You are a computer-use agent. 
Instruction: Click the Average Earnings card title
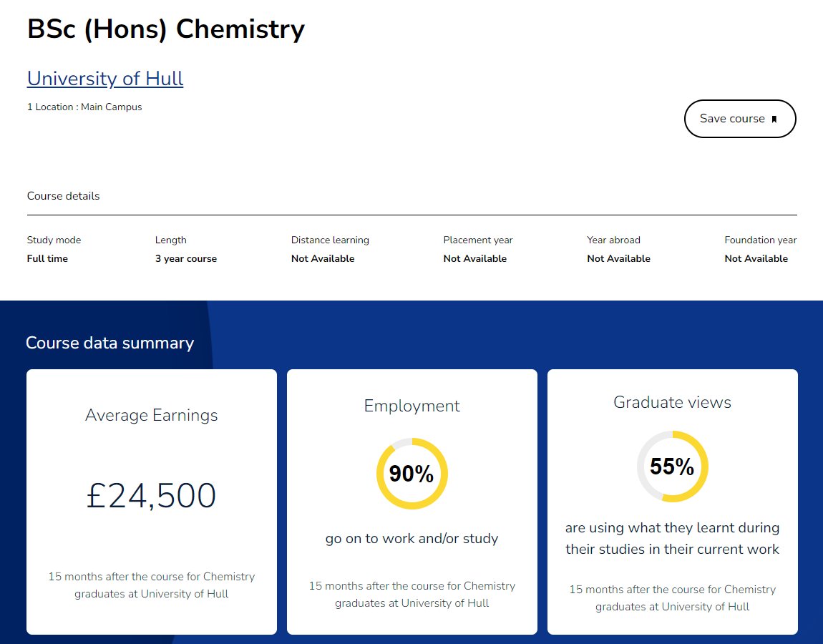pyautogui.click(x=151, y=415)
